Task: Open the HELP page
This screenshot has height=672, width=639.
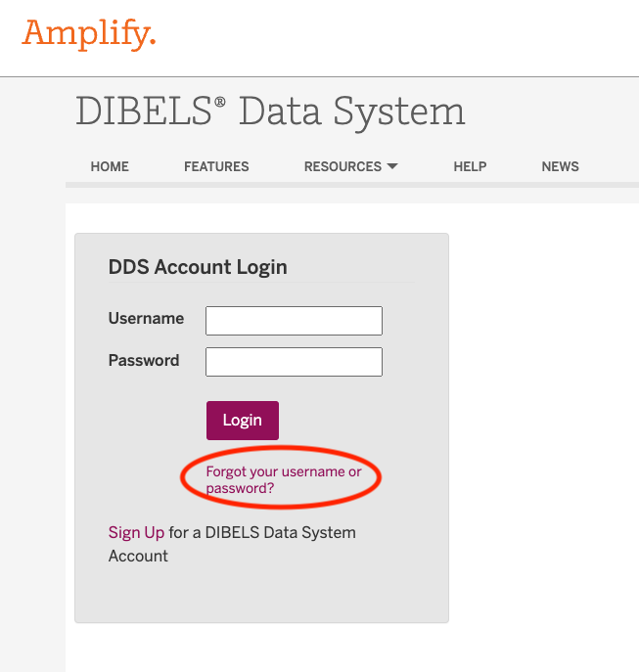Action: coord(470,166)
